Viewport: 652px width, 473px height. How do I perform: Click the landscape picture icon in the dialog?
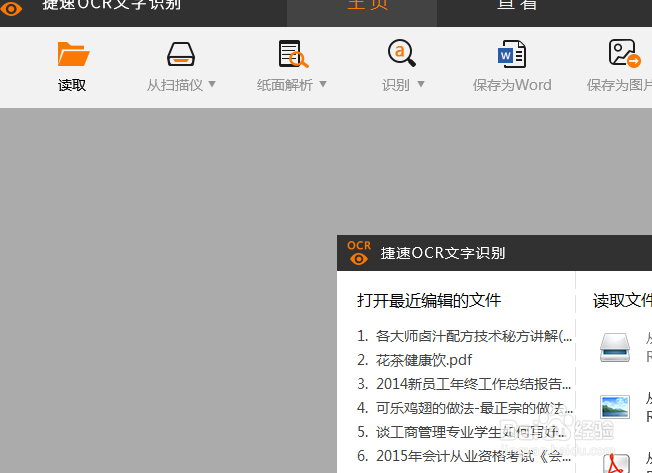[x=615, y=407]
